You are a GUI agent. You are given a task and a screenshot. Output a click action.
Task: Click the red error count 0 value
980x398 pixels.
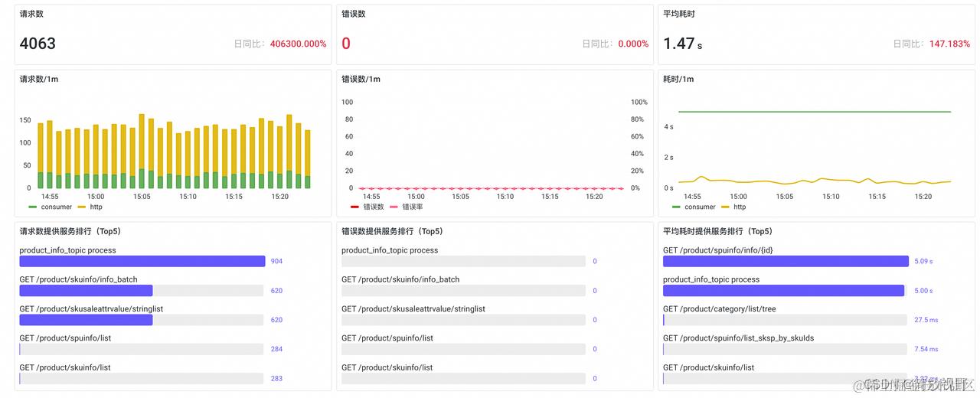click(346, 44)
